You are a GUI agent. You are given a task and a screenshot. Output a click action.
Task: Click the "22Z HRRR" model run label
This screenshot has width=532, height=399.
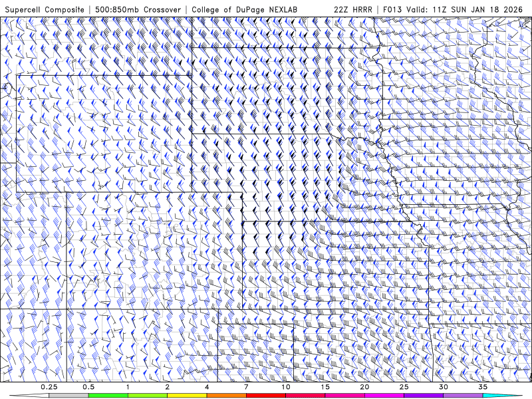[x=352, y=10]
